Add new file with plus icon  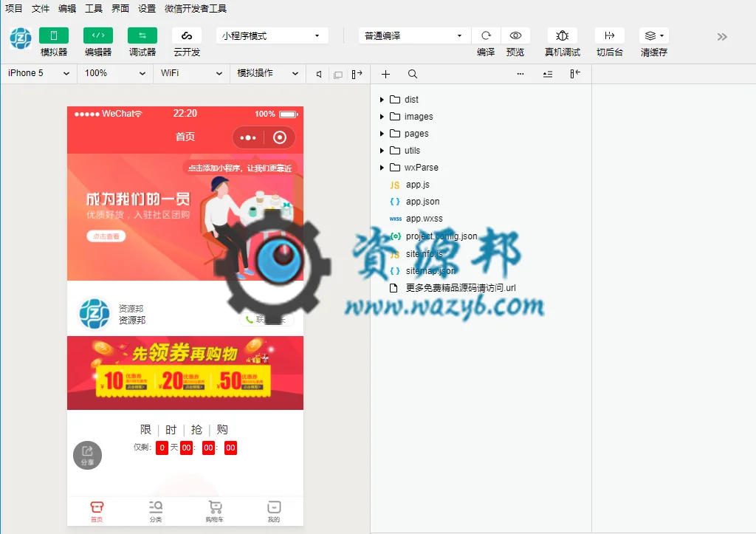[385, 75]
